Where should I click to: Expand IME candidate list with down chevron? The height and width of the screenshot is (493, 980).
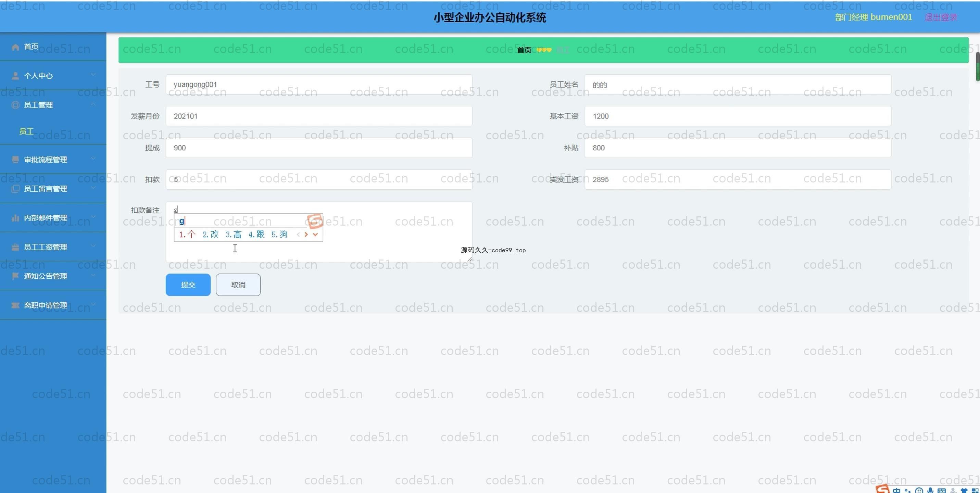click(x=315, y=235)
